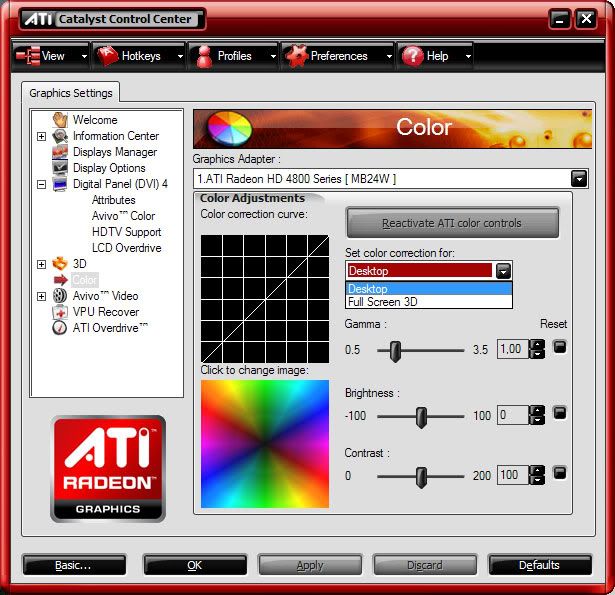
Task: Collapse the Digital Panel (DVI) 4 node
Action: point(41,184)
